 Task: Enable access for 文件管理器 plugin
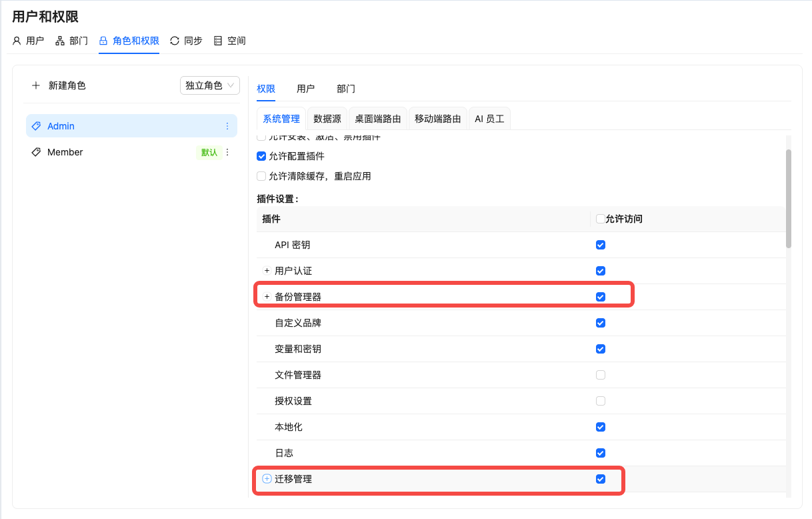click(x=601, y=375)
